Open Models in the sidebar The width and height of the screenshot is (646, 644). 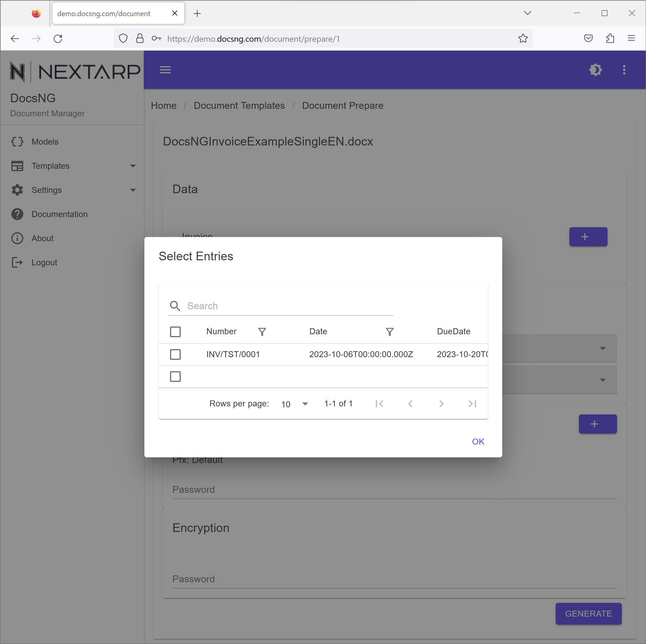coord(45,142)
